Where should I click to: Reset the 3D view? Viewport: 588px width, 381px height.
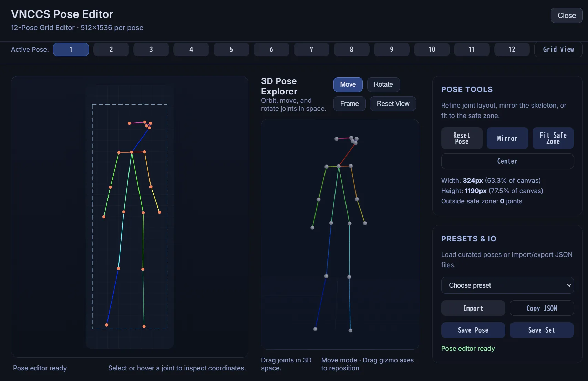point(393,104)
